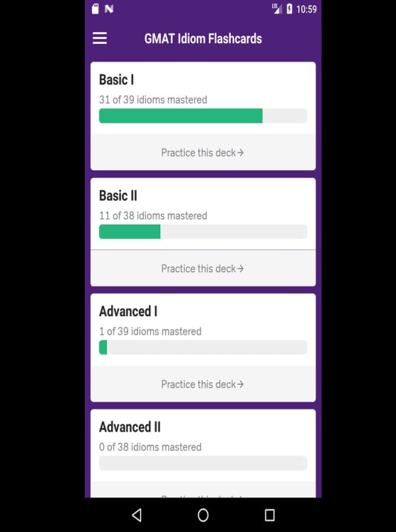
Task: Practice the Basic II deck
Action: coord(202,268)
